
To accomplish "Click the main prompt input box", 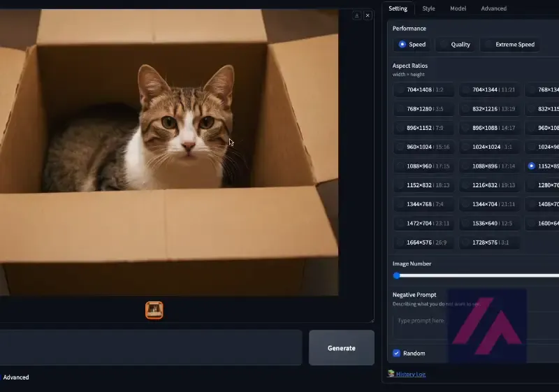I will [x=151, y=347].
